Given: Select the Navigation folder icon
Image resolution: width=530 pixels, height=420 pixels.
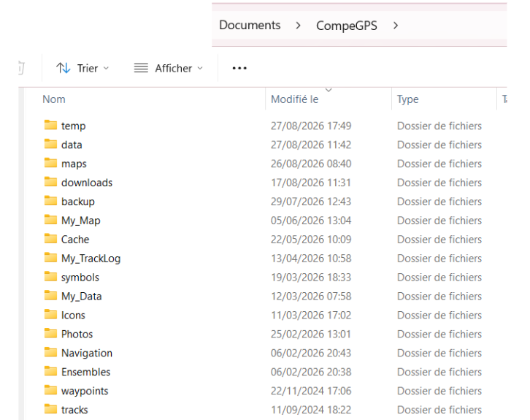Looking at the screenshot, I should pyautogui.click(x=50, y=352).
